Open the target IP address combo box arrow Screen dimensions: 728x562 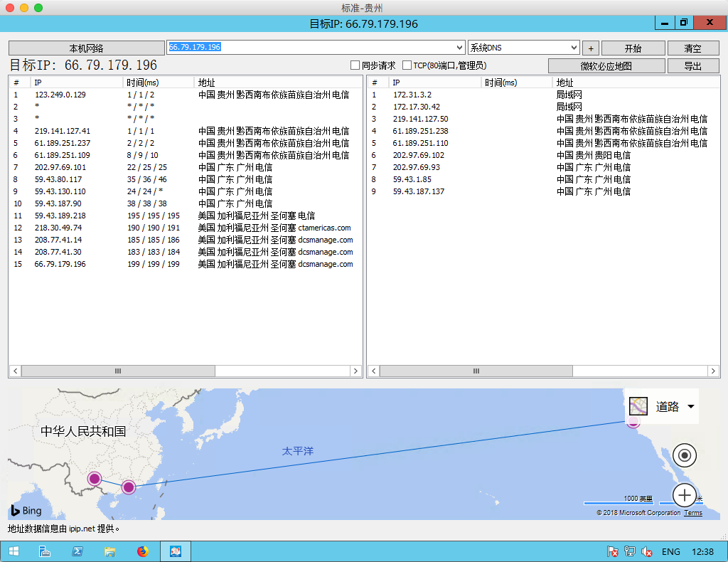[x=459, y=48]
